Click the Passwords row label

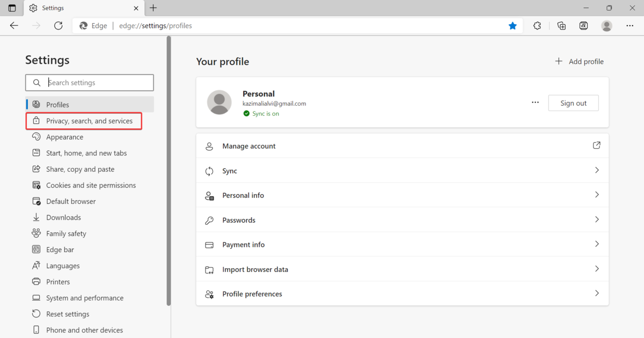[239, 220]
